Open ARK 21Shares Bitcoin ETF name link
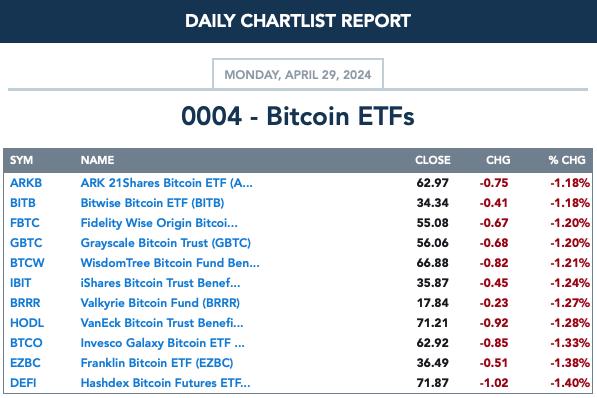 click(166, 183)
